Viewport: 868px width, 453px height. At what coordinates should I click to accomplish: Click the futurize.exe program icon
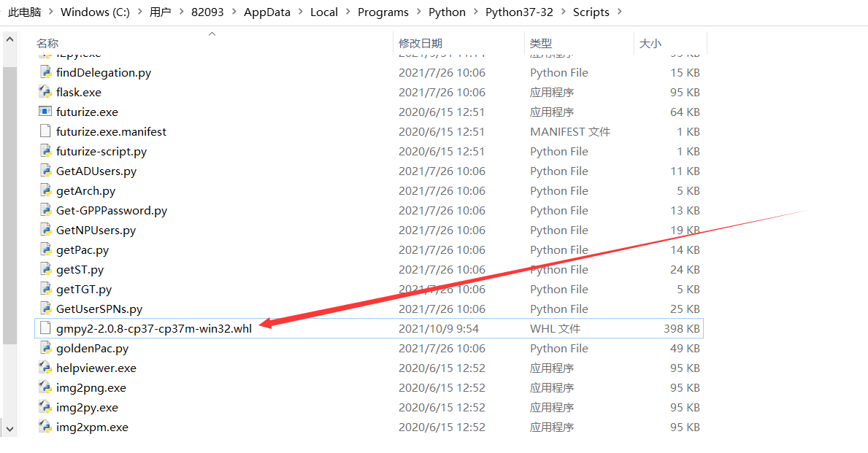[44, 112]
